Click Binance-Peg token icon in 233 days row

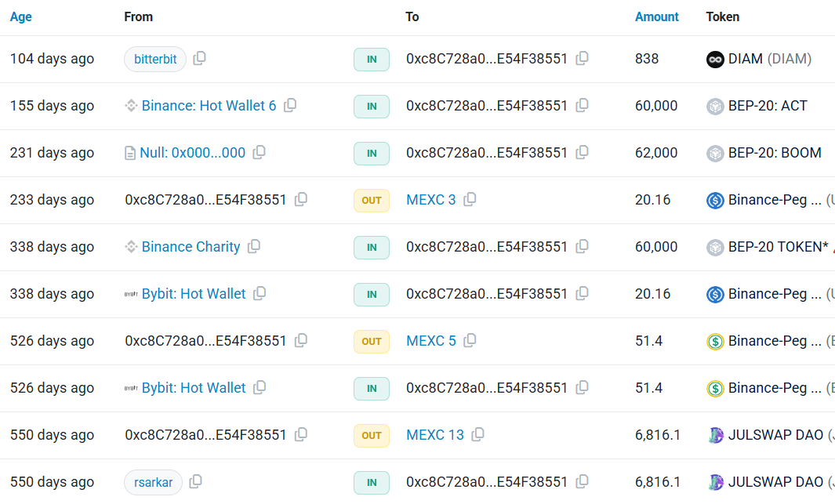pos(715,201)
